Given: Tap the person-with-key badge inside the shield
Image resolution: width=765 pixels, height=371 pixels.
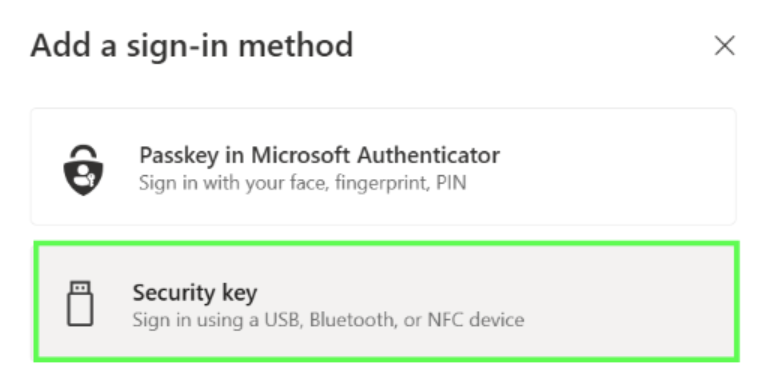Looking at the screenshot, I should [x=84, y=176].
